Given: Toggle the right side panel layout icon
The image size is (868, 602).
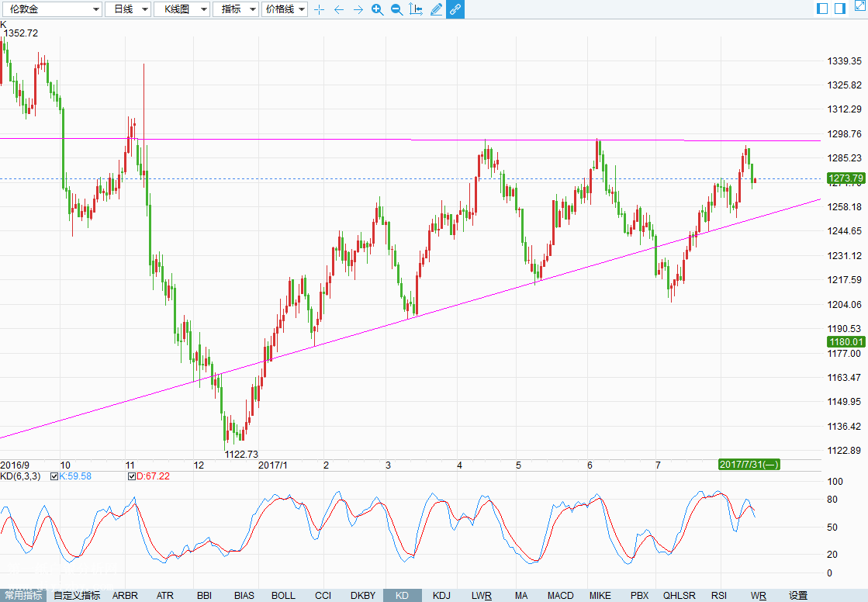Looking at the screenshot, I should (x=839, y=9).
